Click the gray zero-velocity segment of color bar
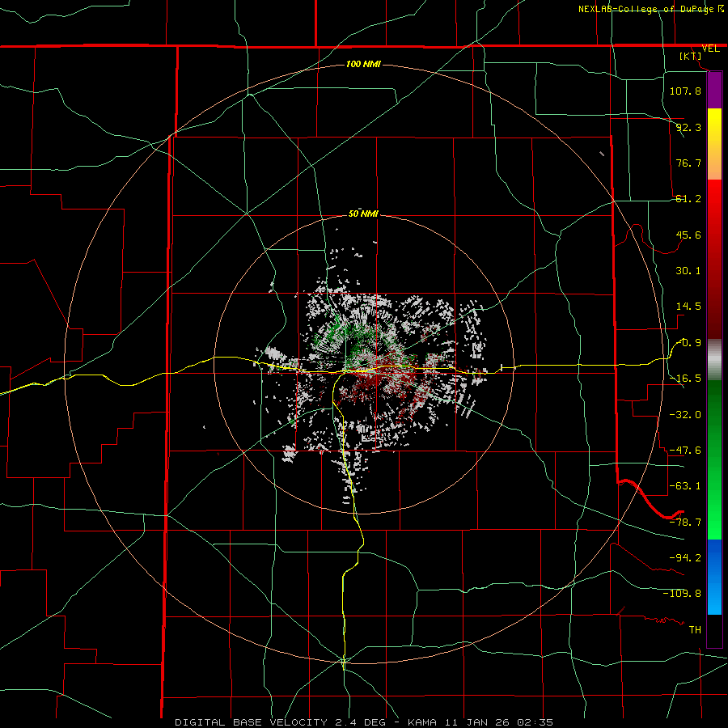This screenshot has height=728, width=728. click(x=714, y=360)
